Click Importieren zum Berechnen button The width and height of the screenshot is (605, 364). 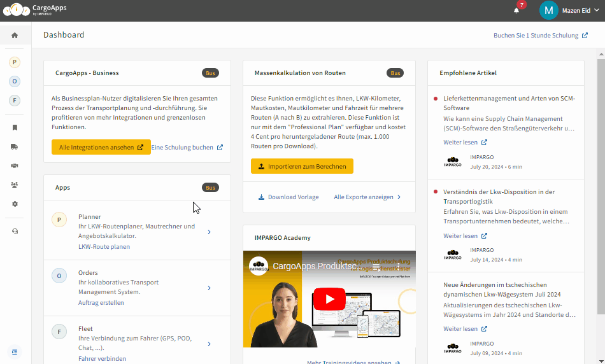click(302, 166)
